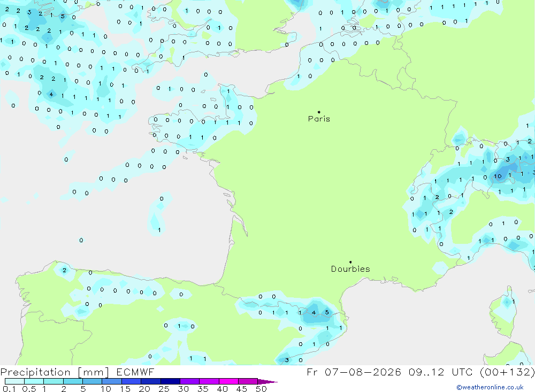The image size is (535, 392).
Task: Click the ECMWF model name label
Action: (135, 372)
